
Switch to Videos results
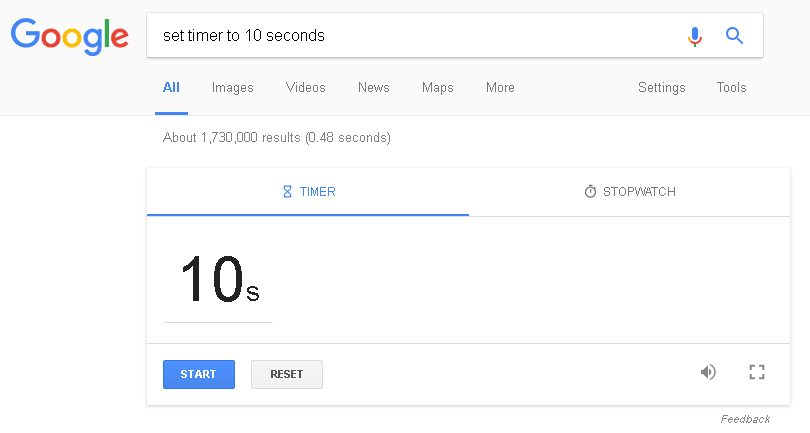point(306,87)
